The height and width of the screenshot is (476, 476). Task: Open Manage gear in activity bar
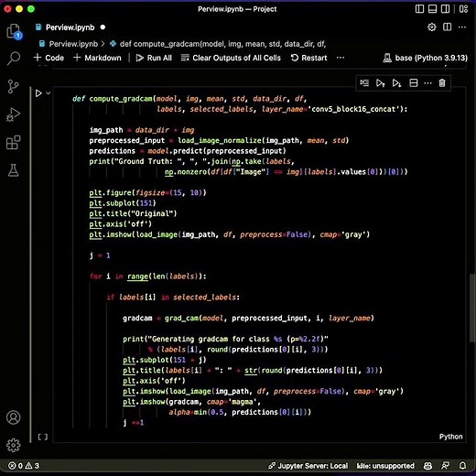[x=13, y=445]
